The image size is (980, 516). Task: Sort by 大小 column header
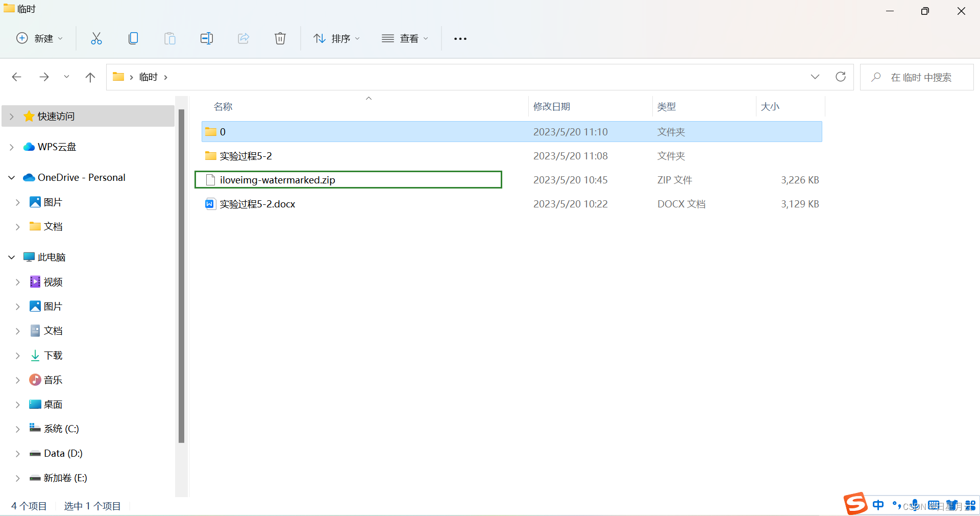770,106
